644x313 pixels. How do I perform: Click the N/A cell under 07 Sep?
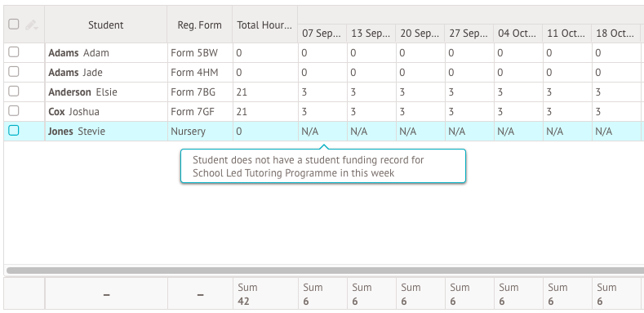click(322, 132)
